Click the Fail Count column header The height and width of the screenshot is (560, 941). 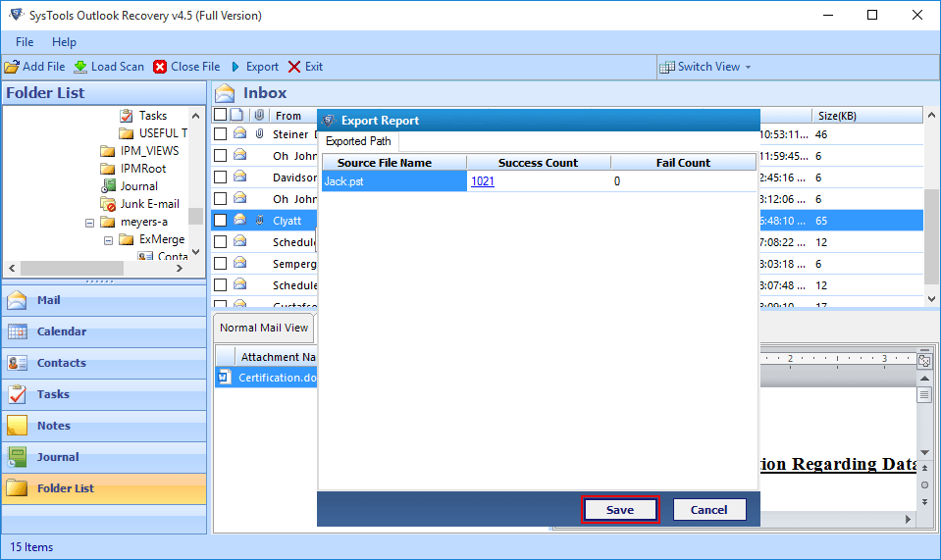pyautogui.click(x=684, y=163)
